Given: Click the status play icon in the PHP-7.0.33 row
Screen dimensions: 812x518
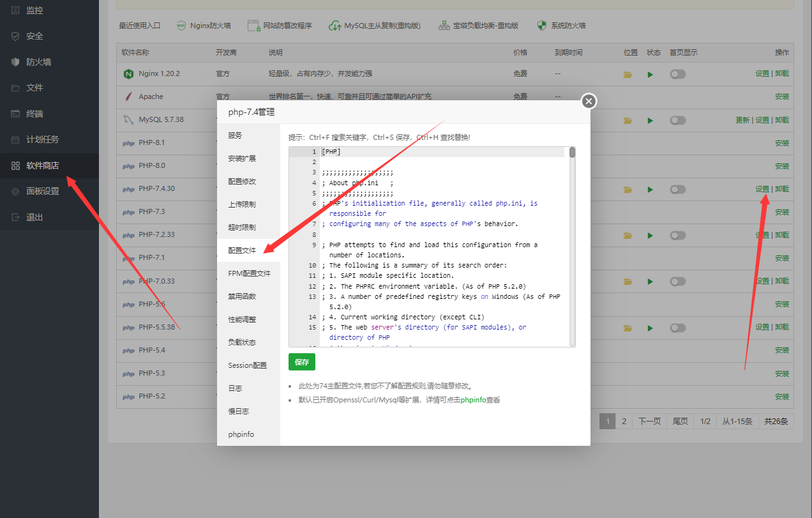Looking at the screenshot, I should (650, 281).
